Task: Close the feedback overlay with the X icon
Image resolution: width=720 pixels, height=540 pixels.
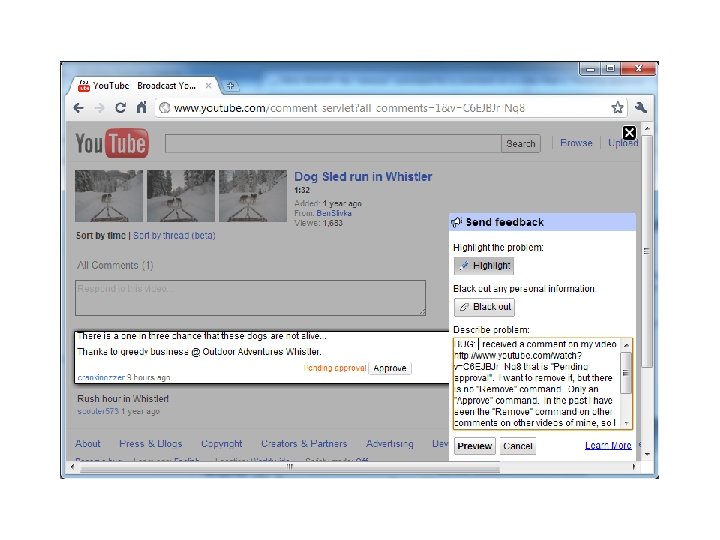Action: pos(629,133)
